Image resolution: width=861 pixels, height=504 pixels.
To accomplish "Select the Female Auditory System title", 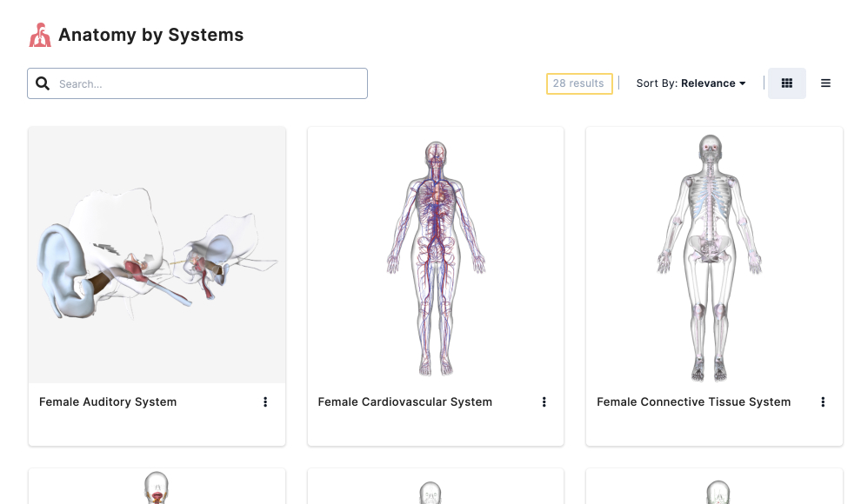I will [108, 402].
